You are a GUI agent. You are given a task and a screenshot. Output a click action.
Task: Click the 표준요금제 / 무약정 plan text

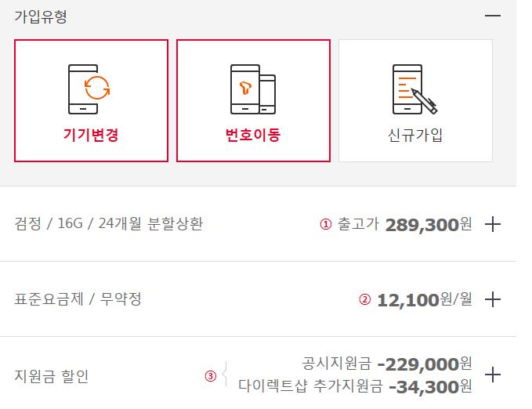tap(78, 299)
